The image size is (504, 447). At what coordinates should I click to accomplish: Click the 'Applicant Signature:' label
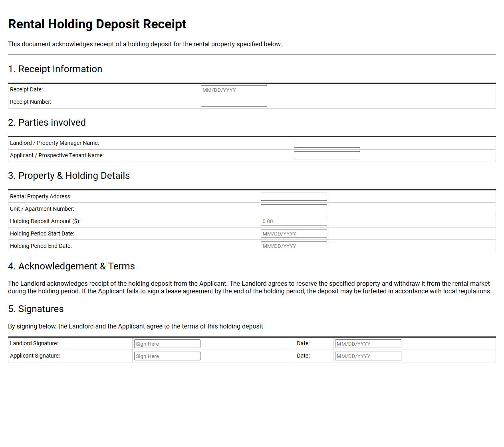[x=35, y=356]
